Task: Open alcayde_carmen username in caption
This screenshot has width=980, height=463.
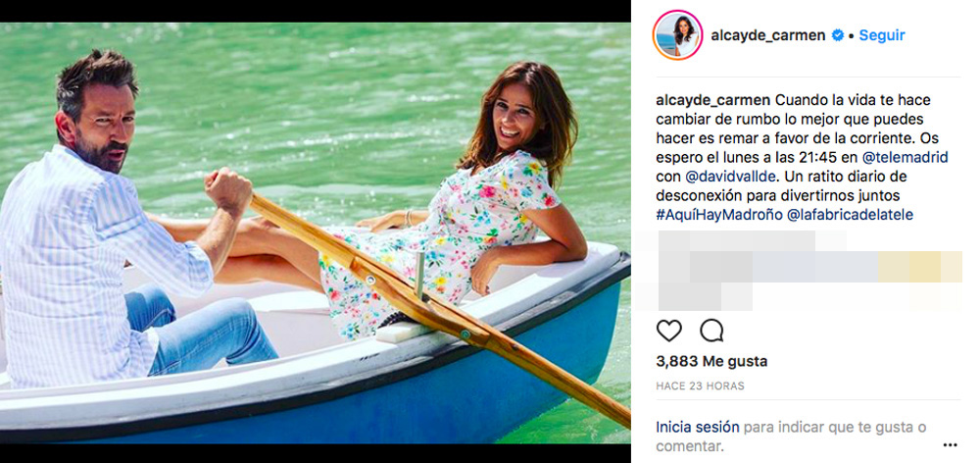Action: click(x=712, y=99)
